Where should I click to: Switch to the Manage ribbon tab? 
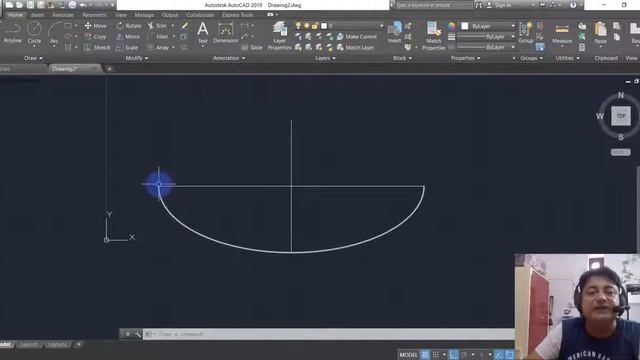(x=144, y=15)
